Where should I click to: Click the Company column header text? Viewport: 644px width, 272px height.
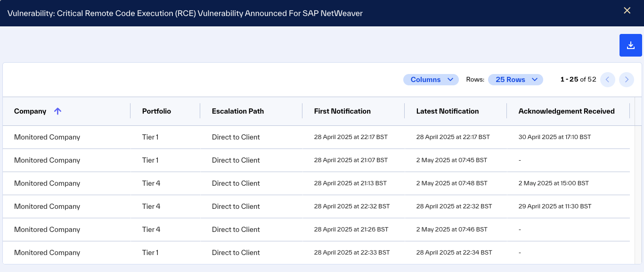click(30, 111)
